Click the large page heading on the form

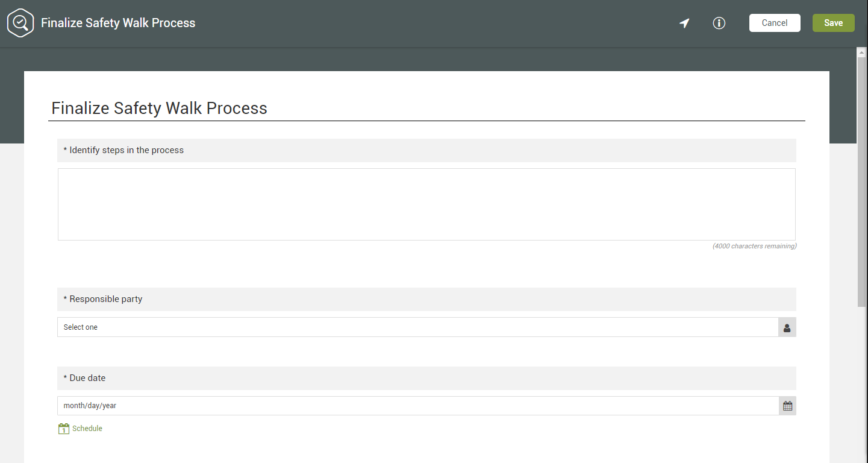pos(160,109)
